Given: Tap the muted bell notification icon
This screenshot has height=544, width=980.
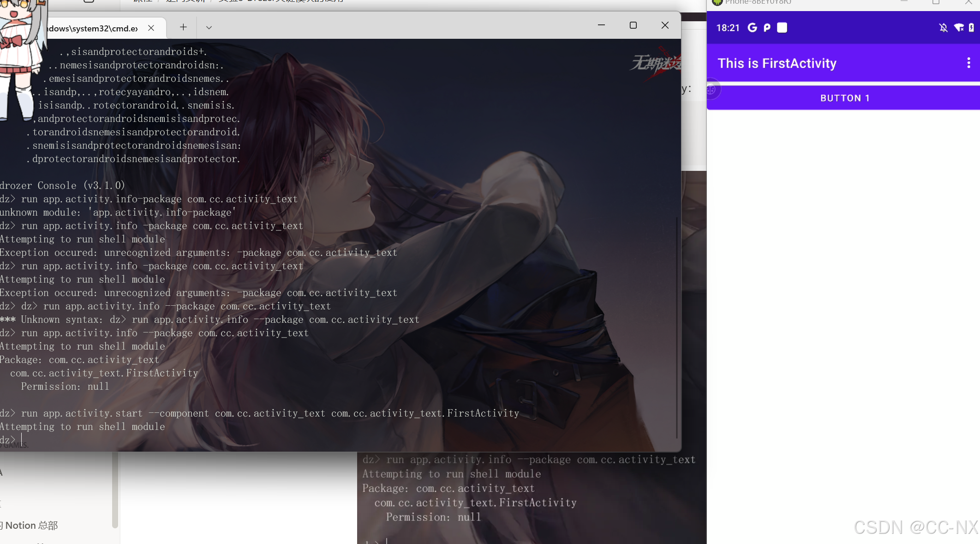Looking at the screenshot, I should 943,28.
